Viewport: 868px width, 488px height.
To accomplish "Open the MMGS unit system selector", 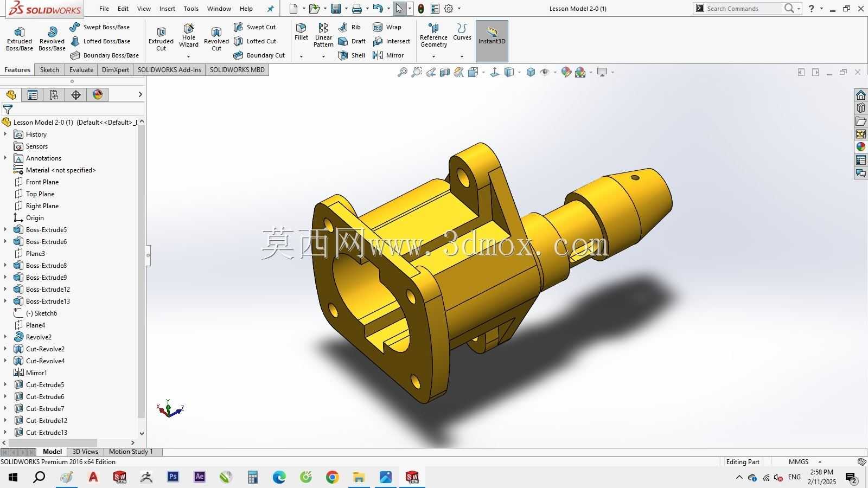I will coord(805,462).
